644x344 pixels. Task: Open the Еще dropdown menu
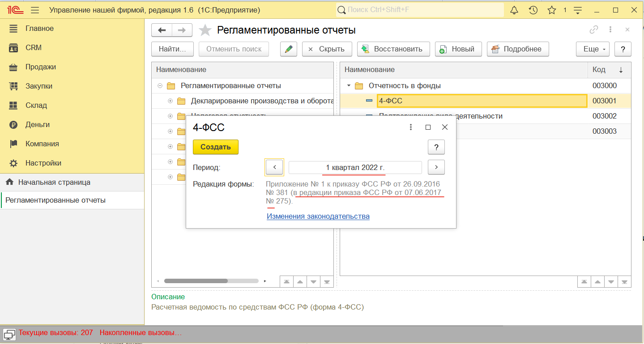tap(593, 49)
